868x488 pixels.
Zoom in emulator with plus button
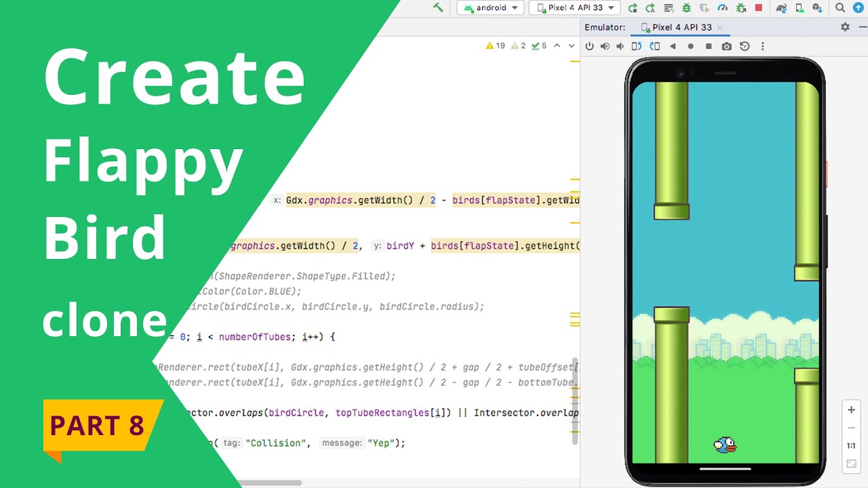tap(851, 410)
